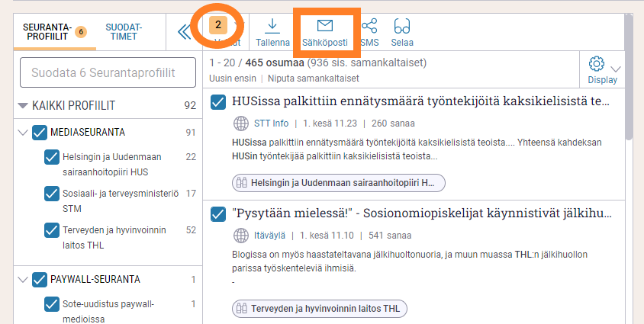Click the SMS share icon
Screen dimensions: 644x324
pos(369,27)
